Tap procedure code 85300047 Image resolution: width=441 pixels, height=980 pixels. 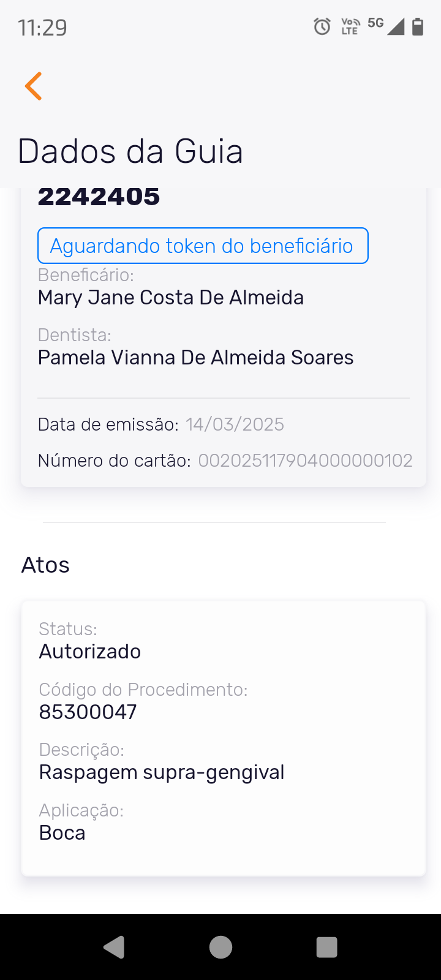pyautogui.click(x=88, y=712)
